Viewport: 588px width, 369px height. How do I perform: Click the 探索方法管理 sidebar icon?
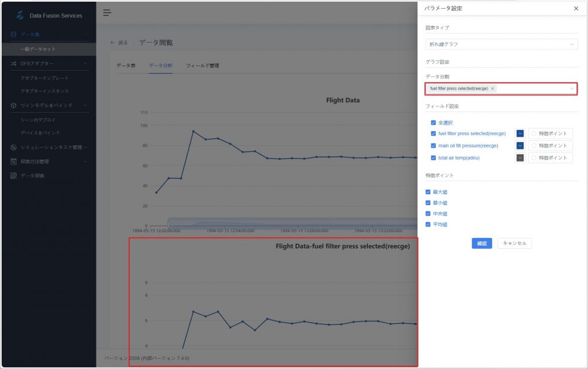[13, 162]
